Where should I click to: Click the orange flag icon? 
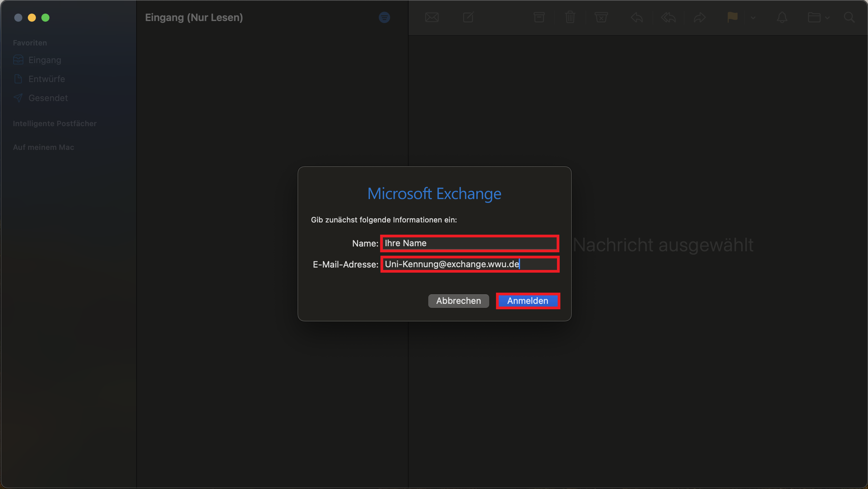tap(732, 17)
